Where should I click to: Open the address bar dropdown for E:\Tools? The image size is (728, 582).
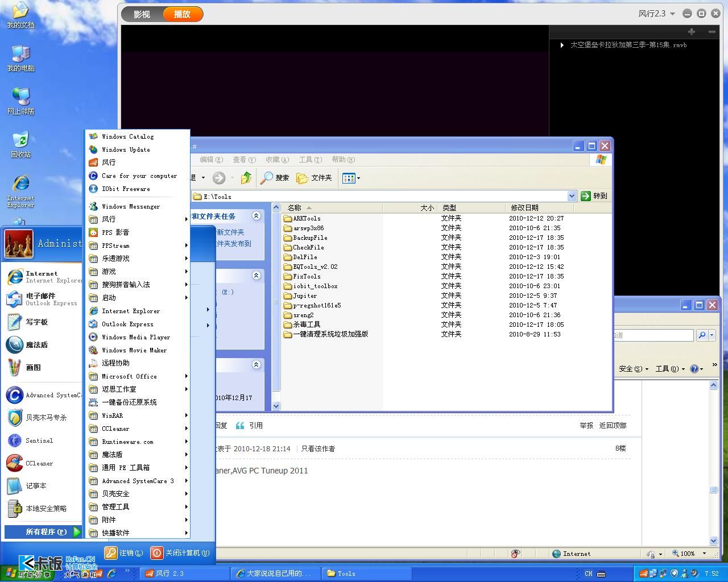(x=572, y=196)
